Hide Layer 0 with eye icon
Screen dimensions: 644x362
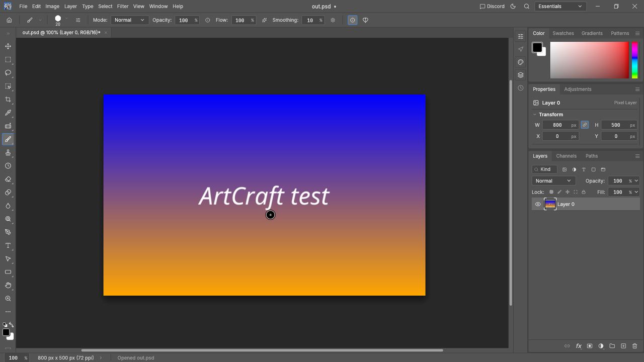538,204
